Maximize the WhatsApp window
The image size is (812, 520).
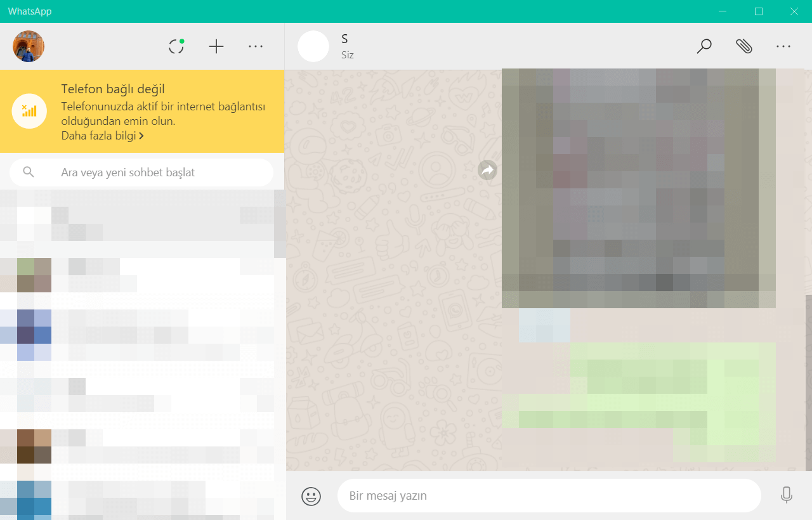pyautogui.click(x=759, y=11)
